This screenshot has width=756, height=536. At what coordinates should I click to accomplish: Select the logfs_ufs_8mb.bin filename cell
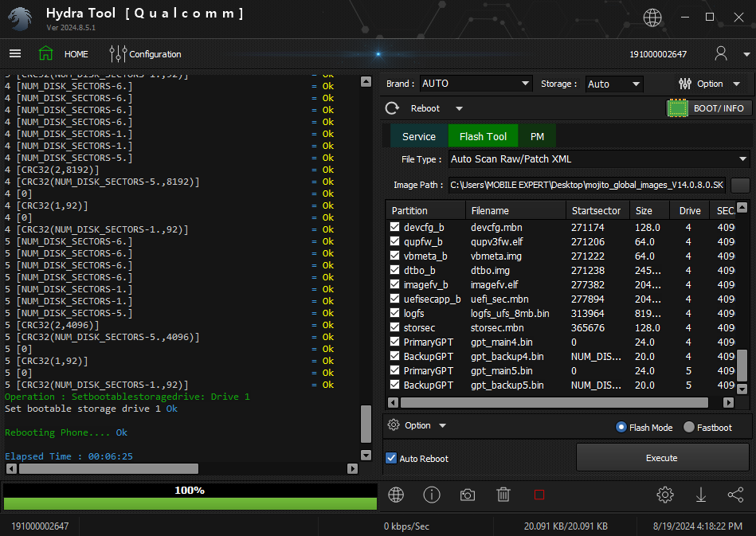pyautogui.click(x=510, y=313)
